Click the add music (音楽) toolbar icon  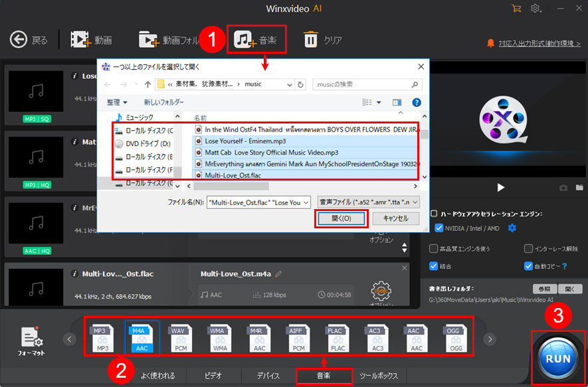click(x=245, y=40)
